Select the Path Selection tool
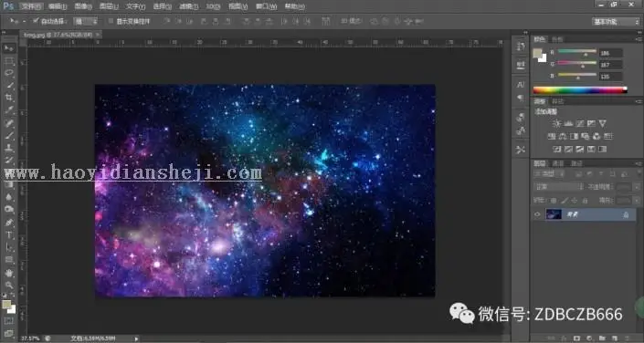The image size is (644, 343). point(9,247)
